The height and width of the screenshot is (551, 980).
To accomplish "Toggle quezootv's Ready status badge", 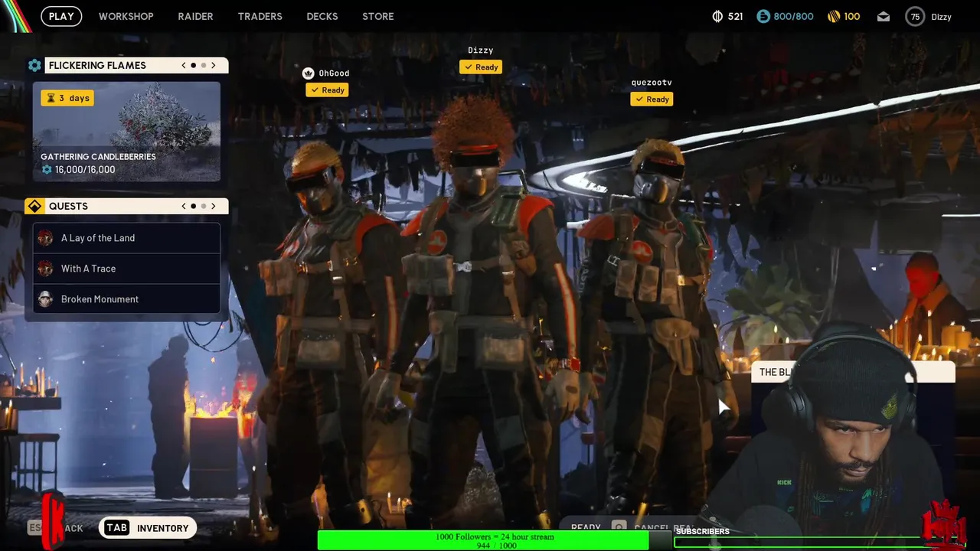I will pos(652,99).
